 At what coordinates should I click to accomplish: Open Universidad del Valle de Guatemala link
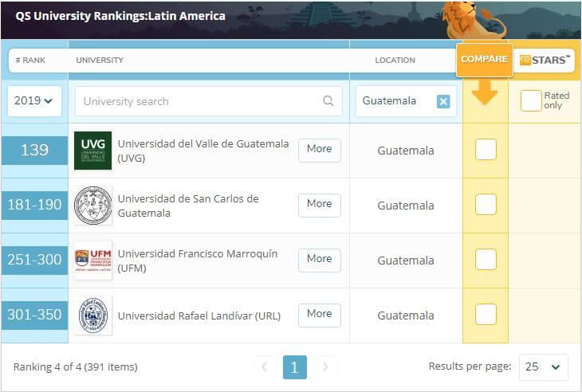[x=203, y=151]
